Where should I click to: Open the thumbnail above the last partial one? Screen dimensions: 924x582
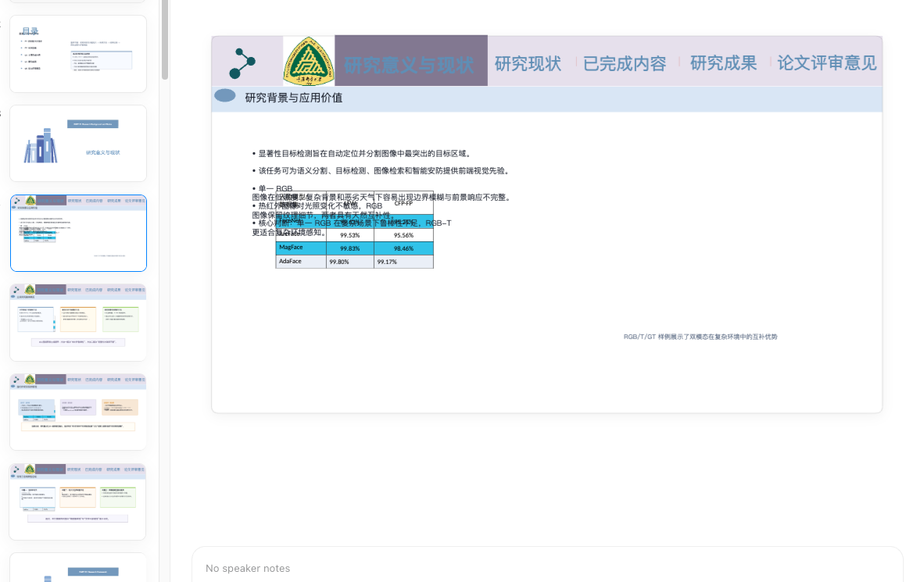coord(78,502)
